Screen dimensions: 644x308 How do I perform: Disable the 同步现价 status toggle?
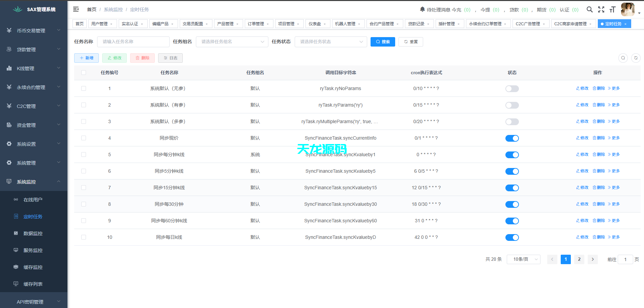coord(512,138)
